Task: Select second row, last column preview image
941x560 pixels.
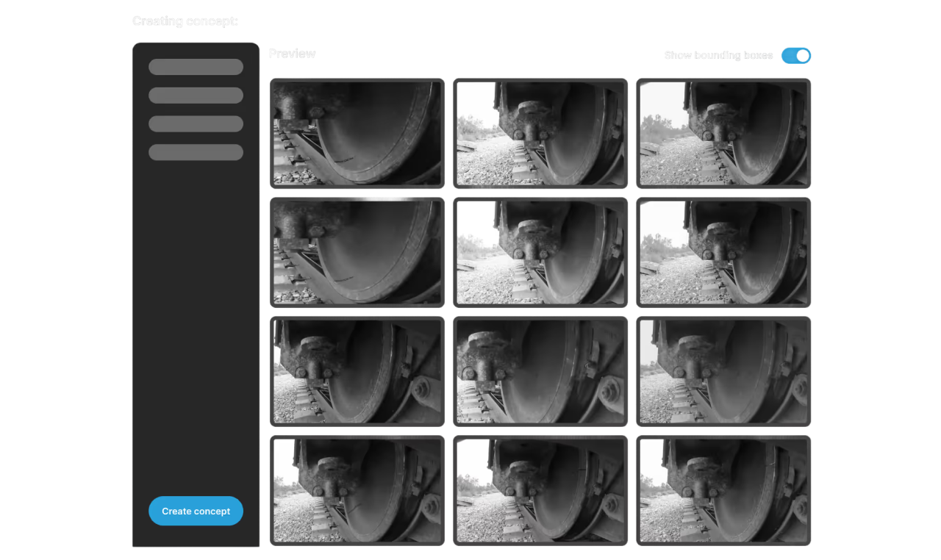Action: (723, 252)
